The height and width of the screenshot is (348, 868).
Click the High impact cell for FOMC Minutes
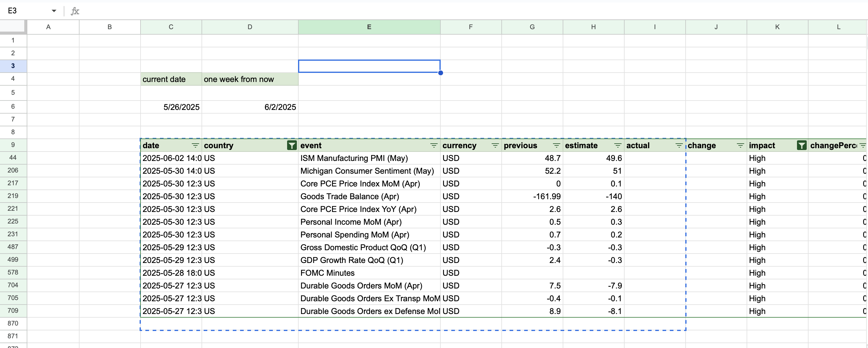(x=778, y=273)
